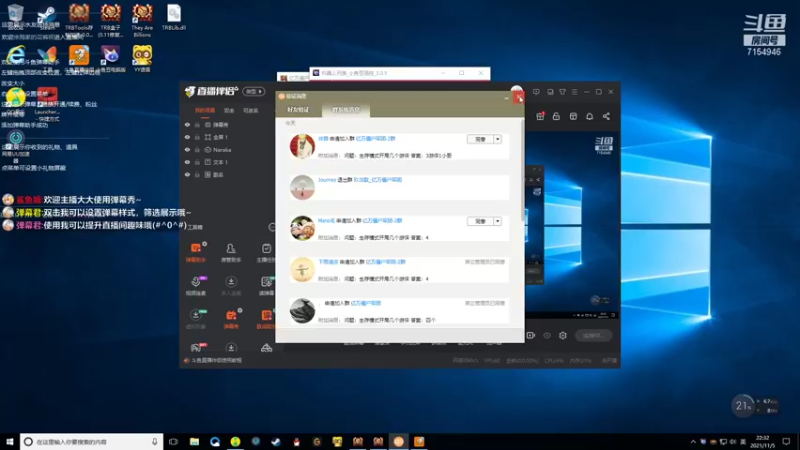Click the verification dialog vertical scrollbar
Viewport: 800px width, 450px height.
point(522,171)
